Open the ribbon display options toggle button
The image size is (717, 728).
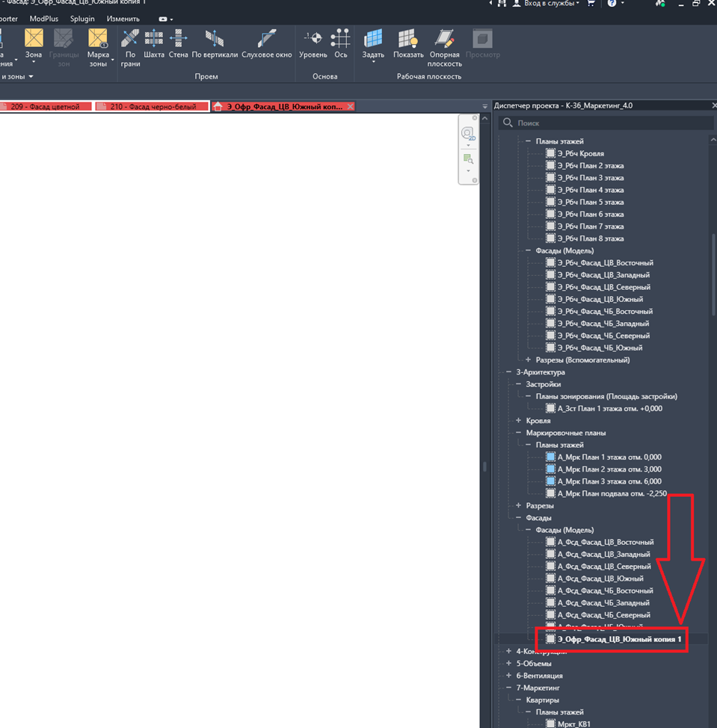[x=164, y=19]
